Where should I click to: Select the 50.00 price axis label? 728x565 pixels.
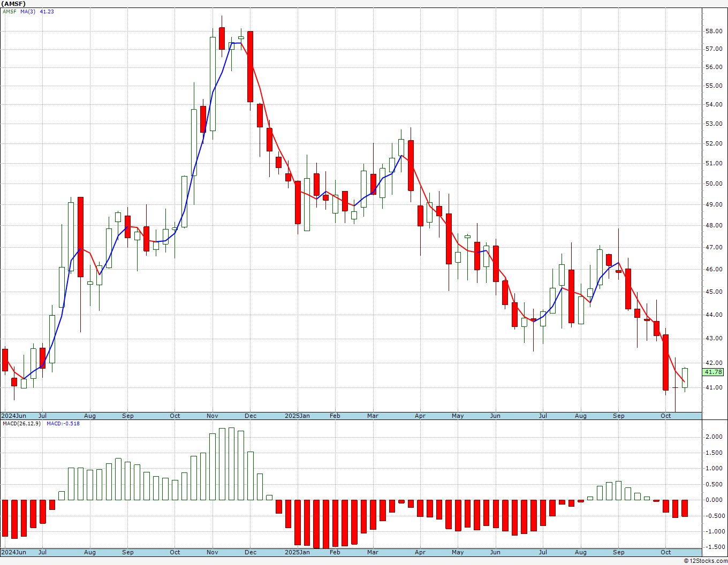pos(714,184)
